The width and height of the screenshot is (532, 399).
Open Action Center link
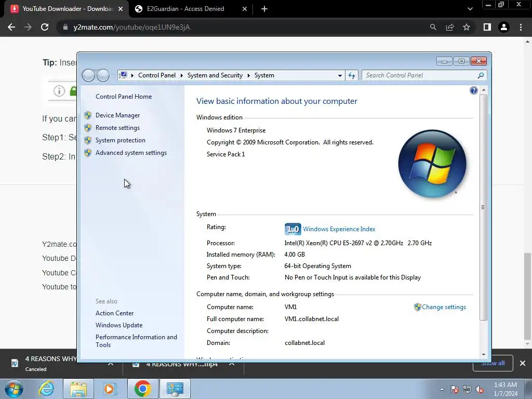click(115, 313)
